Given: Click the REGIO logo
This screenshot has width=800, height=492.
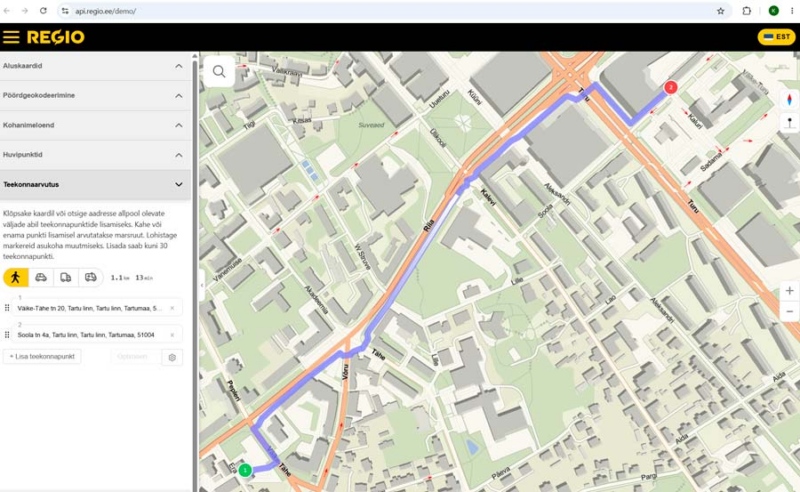Looking at the screenshot, I should [x=56, y=37].
